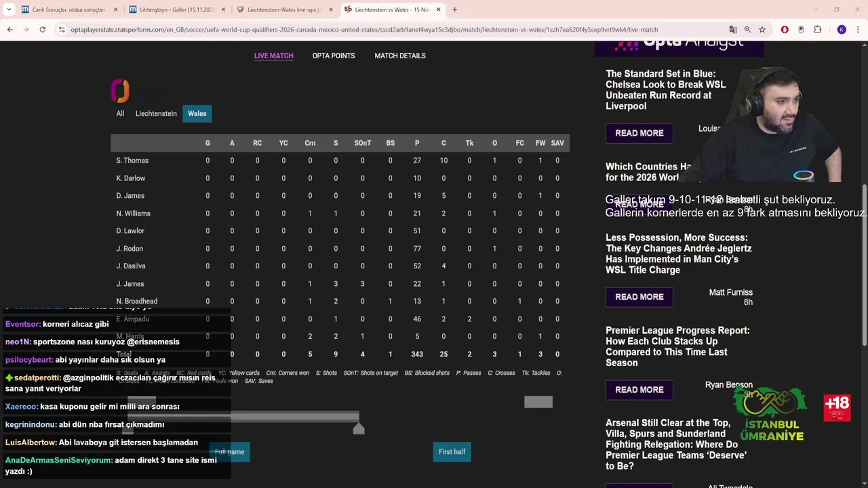Reload the current page
Viewport: 868px width, 488px height.
[42, 30]
